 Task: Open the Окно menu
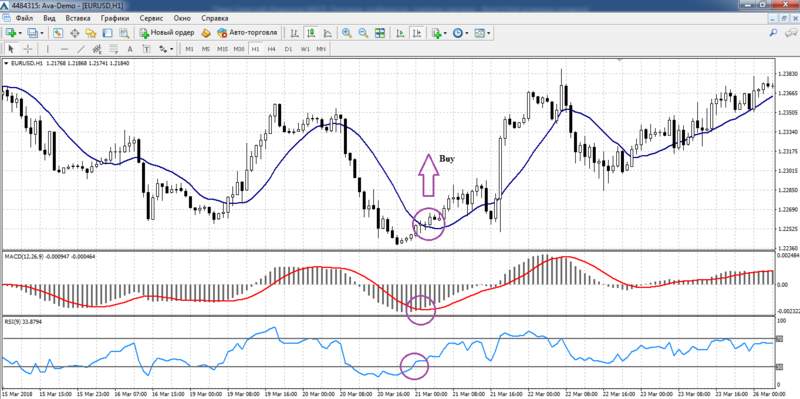[182, 18]
